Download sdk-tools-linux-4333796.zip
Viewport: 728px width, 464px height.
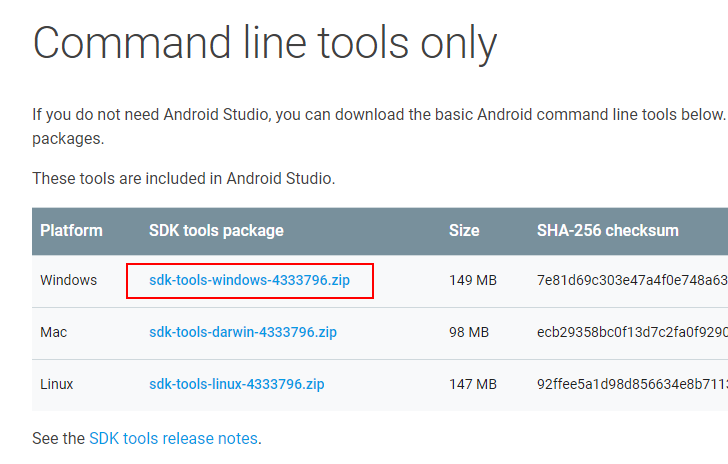[236, 384]
